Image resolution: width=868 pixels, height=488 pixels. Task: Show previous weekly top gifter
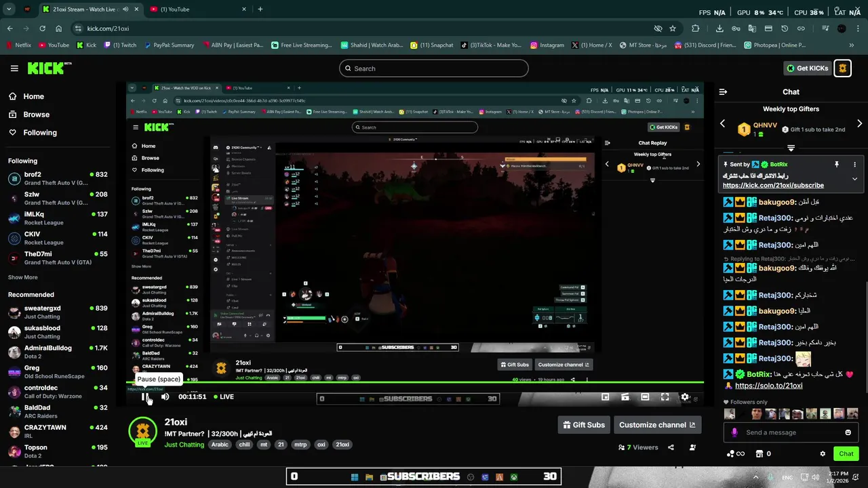coord(722,123)
